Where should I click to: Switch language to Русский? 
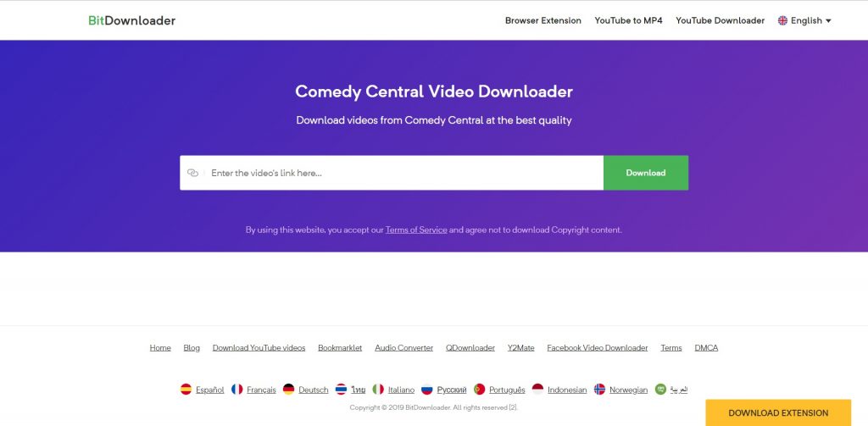tap(452, 390)
